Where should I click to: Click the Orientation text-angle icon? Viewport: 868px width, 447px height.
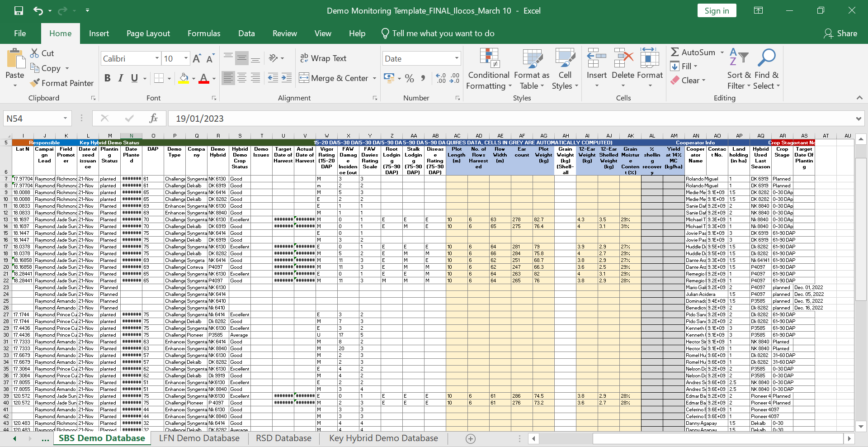pyautogui.click(x=273, y=58)
